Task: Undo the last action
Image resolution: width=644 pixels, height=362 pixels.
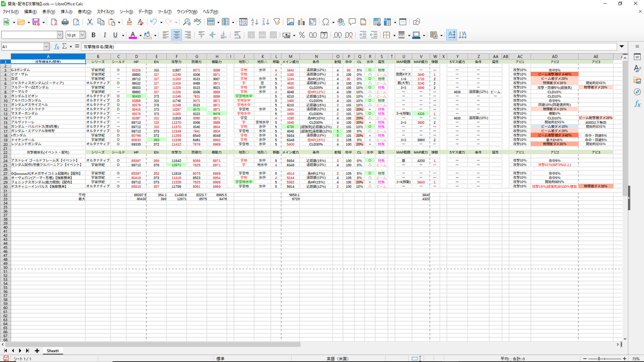Action: 153,22
